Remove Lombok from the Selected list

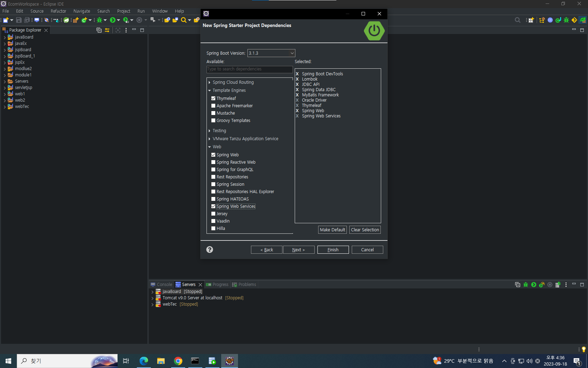(297, 79)
